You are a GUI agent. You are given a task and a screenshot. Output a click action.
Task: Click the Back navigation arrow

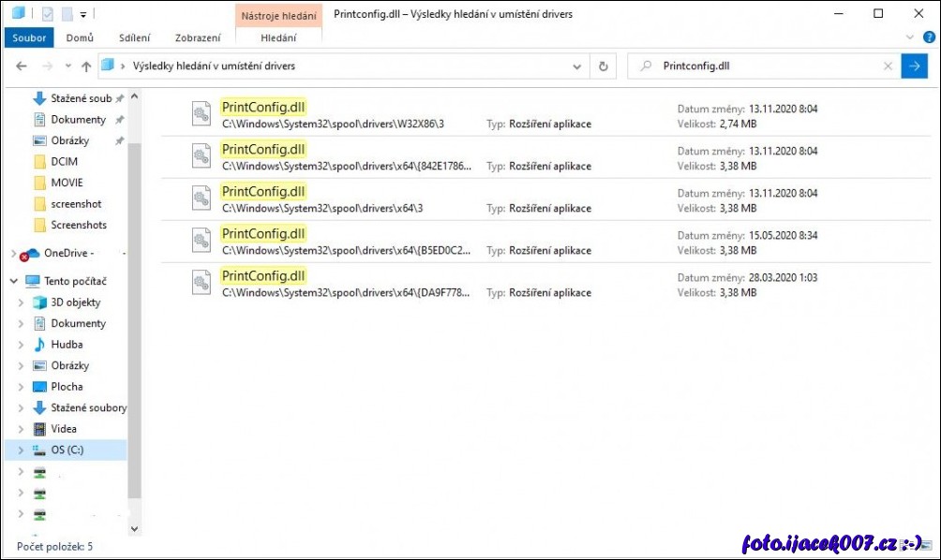pos(22,66)
